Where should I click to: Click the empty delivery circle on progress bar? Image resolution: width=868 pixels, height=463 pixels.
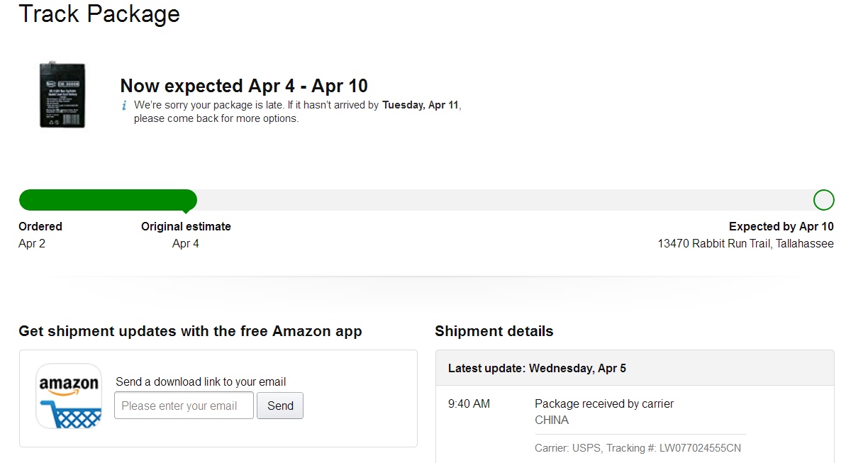click(823, 200)
